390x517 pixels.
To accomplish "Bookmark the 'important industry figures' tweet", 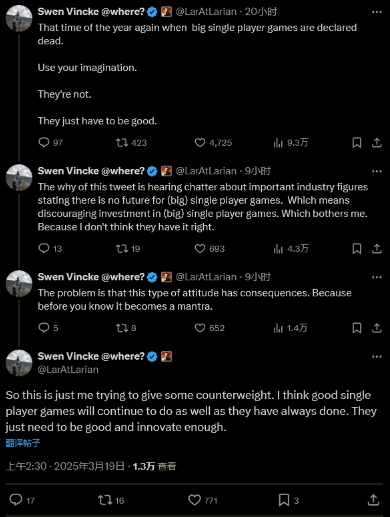I will [x=357, y=249].
